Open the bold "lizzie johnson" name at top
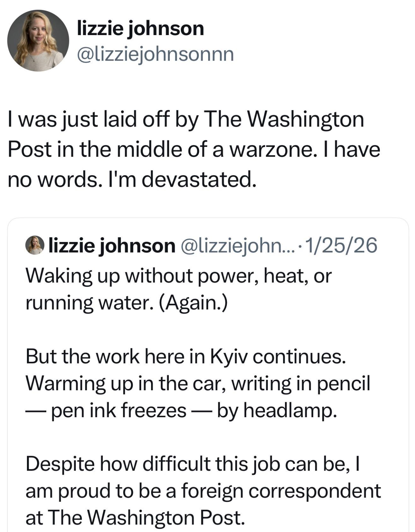 tap(140, 28)
